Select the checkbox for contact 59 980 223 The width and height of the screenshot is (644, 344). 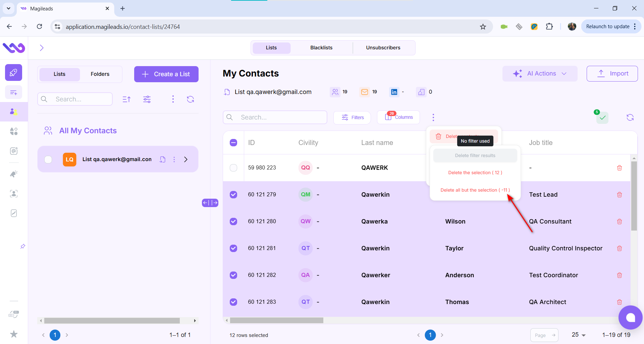point(233,168)
